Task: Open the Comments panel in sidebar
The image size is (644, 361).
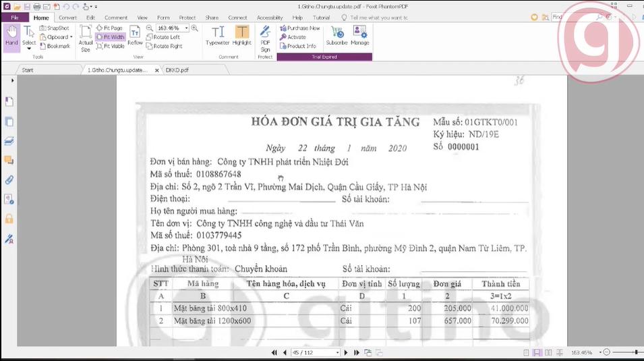Action: (9, 161)
